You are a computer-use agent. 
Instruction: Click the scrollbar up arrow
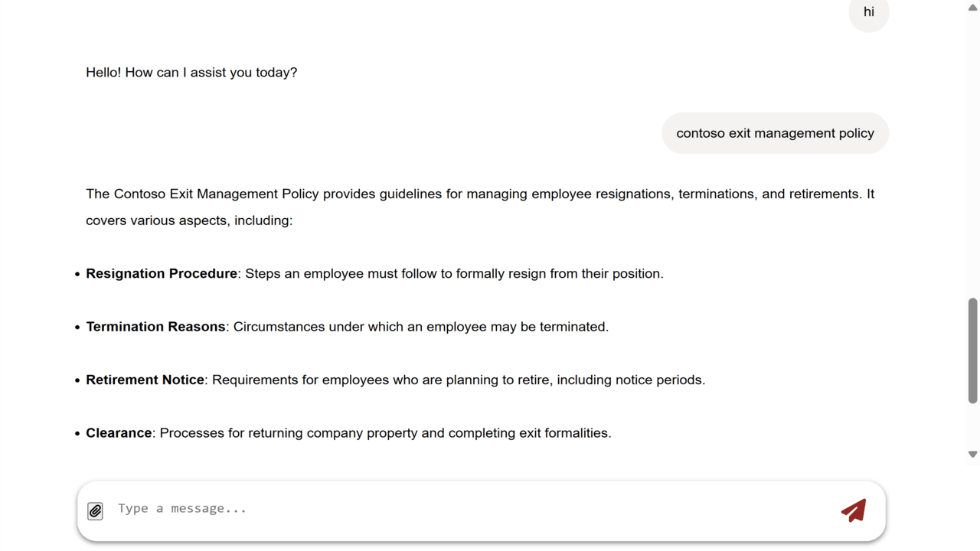972,8
